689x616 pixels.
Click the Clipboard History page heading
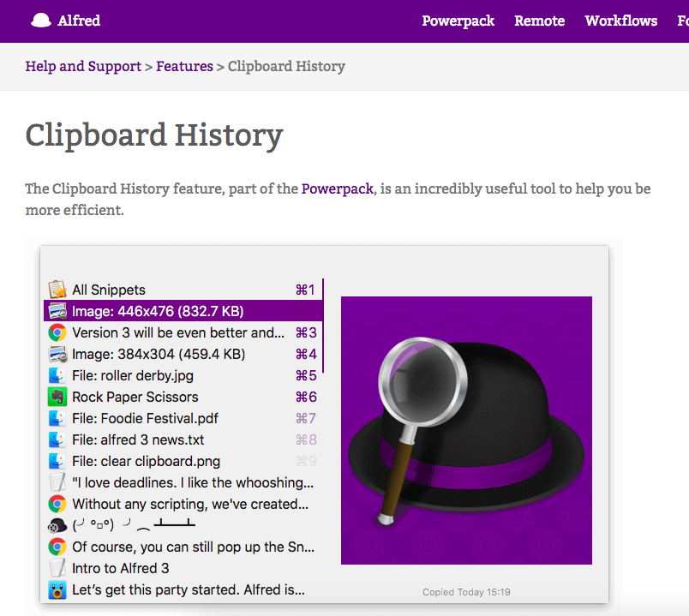point(153,135)
